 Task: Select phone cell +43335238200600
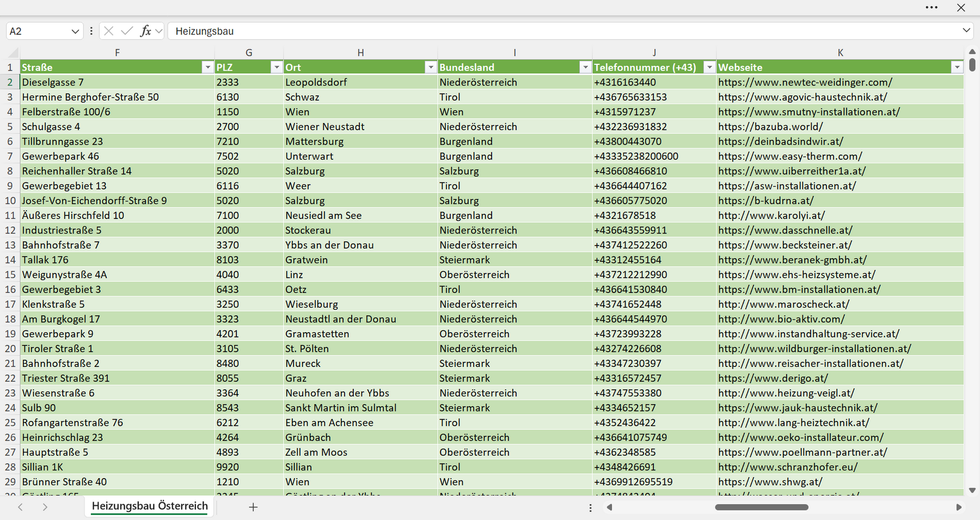[654, 156]
